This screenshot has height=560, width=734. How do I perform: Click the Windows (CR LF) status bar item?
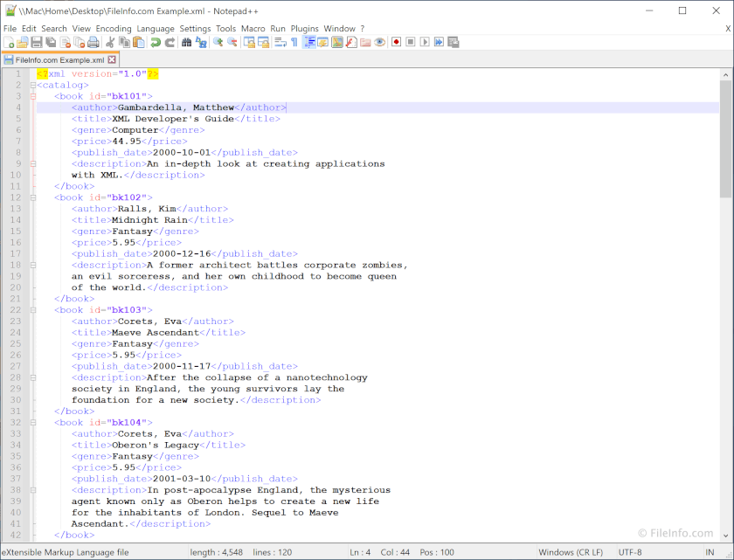pyautogui.click(x=571, y=552)
